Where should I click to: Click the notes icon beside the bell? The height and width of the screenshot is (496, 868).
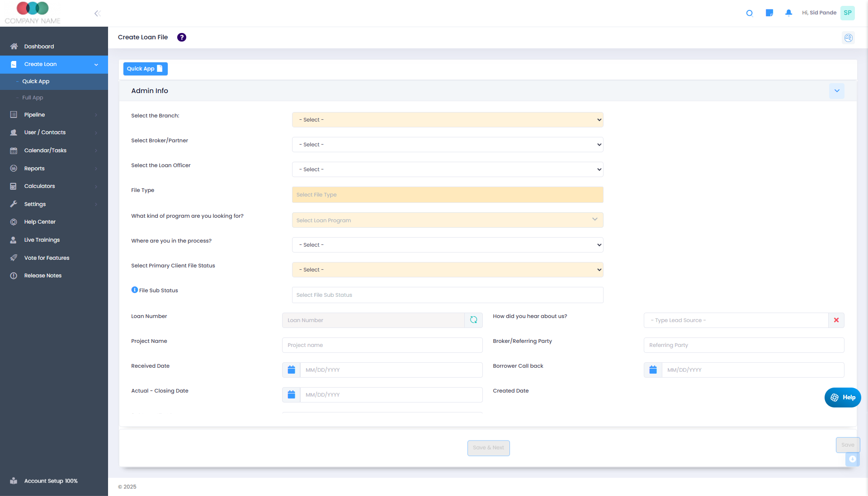[x=769, y=13]
